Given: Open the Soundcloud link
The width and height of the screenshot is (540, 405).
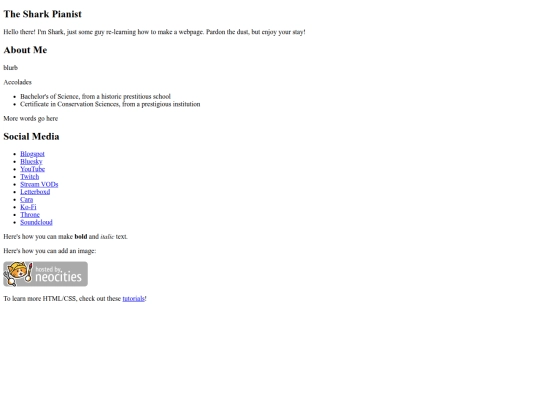Looking at the screenshot, I should click(x=36, y=222).
